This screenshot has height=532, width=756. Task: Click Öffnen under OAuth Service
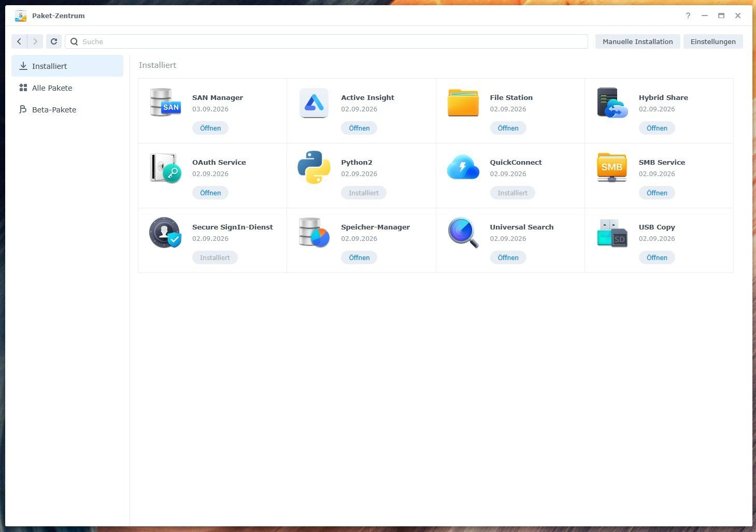pos(210,193)
